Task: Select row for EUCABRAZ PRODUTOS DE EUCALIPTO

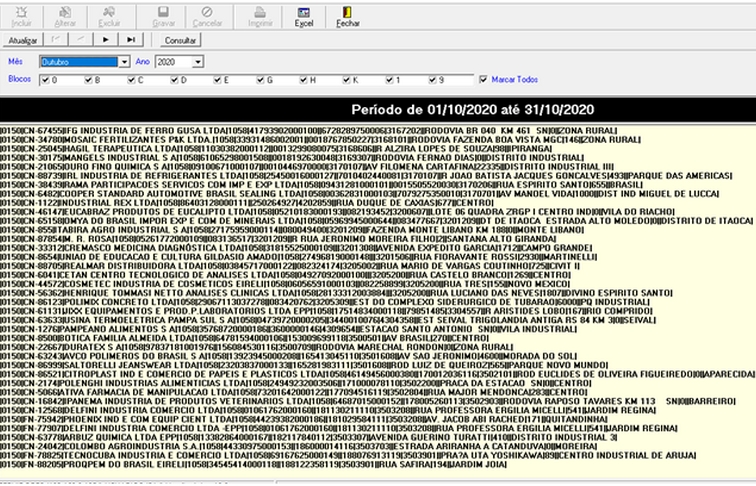Action: click(x=338, y=212)
